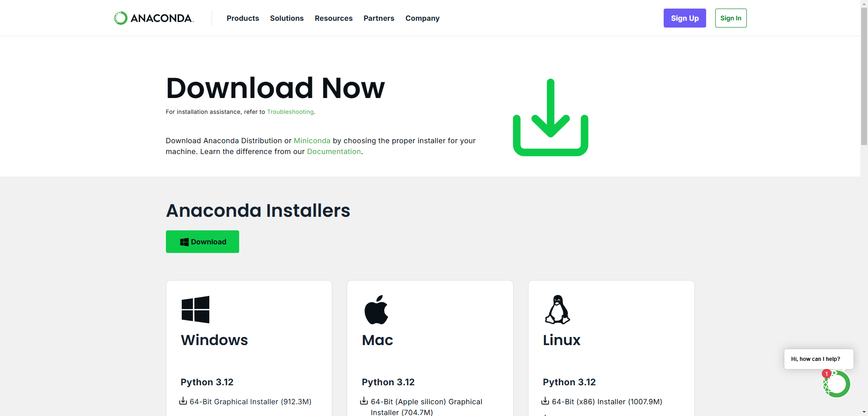Click the 'Anaconda Installers' heading
The height and width of the screenshot is (416, 868).
tap(258, 210)
